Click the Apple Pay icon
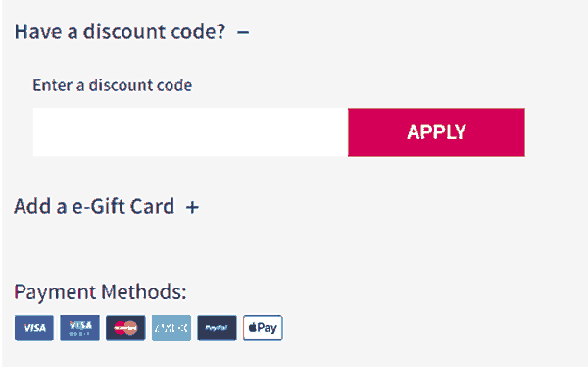 coord(263,328)
